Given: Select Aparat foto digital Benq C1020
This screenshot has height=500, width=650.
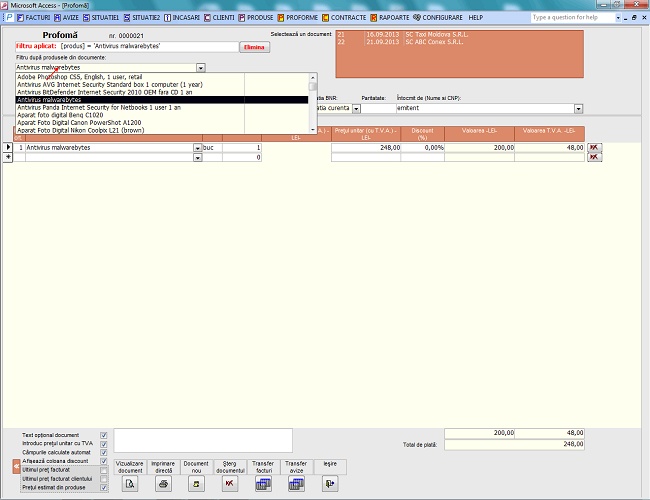Looking at the screenshot, I should [162, 115].
